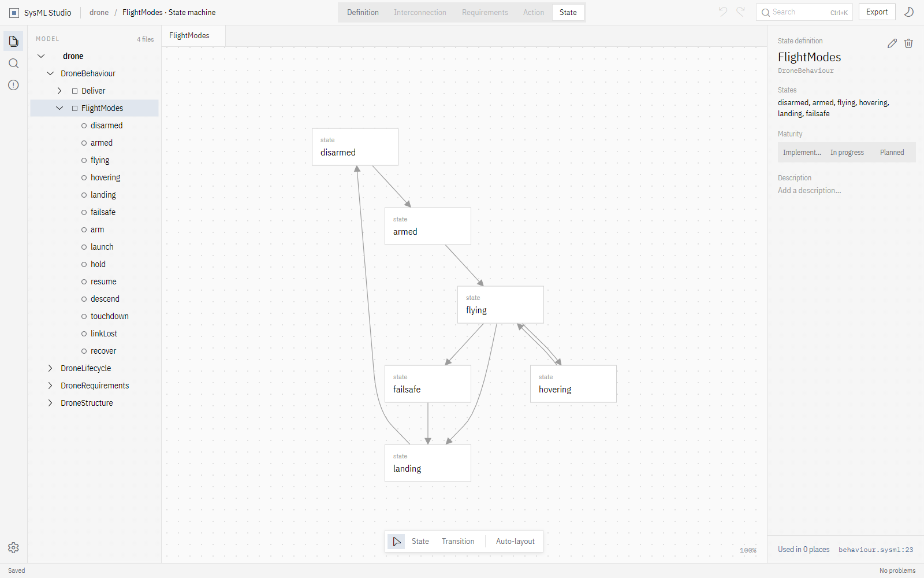Expand the Deliver node chevron
The image size is (924, 578).
59,91
